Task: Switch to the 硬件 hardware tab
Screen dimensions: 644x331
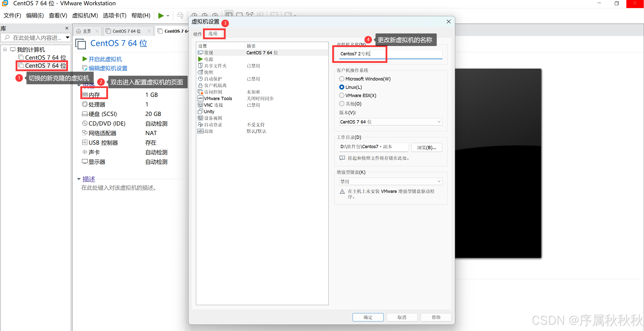Action: (197, 34)
